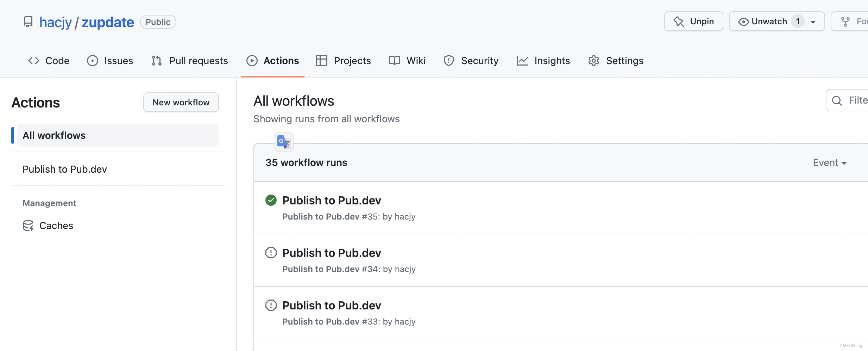Click the "Showing runs from all workflows" text
The height and width of the screenshot is (351, 868).
(x=326, y=119)
